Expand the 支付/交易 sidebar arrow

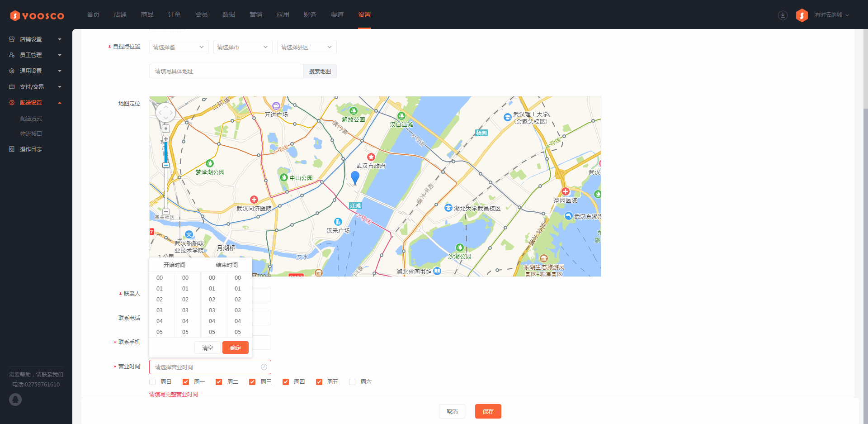60,87
